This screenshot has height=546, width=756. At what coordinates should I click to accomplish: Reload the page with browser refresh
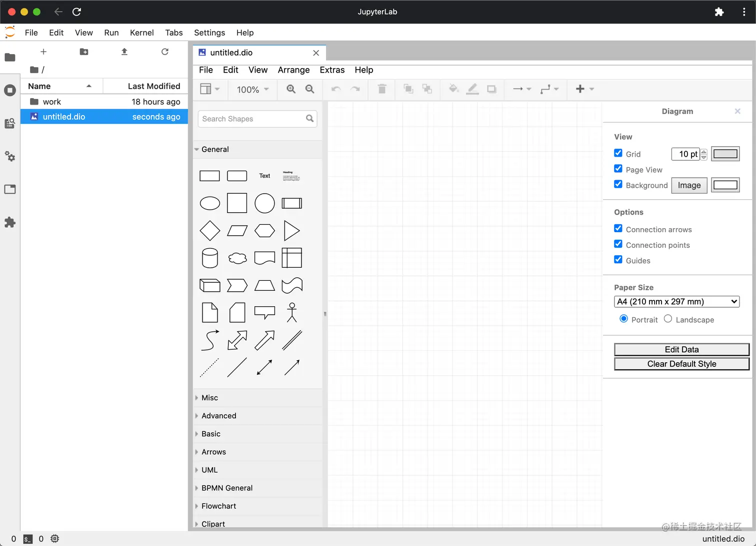click(76, 12)
